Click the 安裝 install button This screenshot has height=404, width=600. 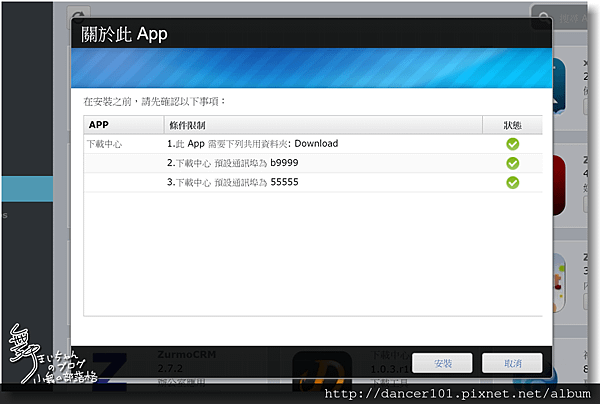442,363
